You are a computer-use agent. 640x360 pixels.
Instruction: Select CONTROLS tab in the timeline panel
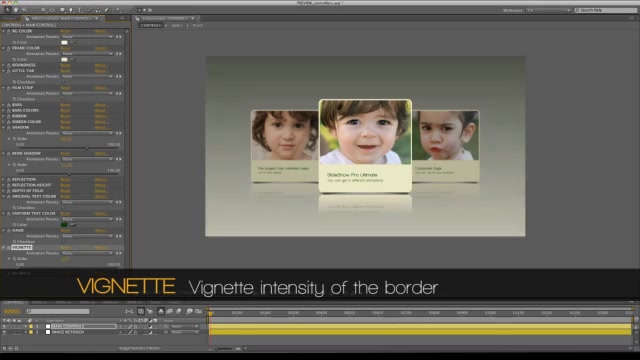(14, 302)
